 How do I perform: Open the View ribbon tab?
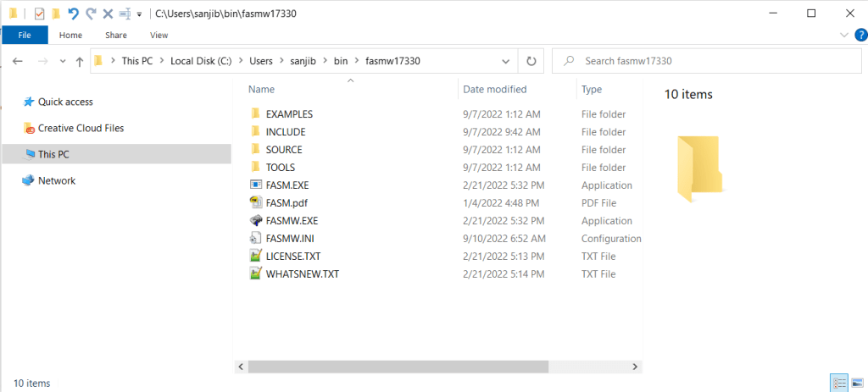[159, 35]
